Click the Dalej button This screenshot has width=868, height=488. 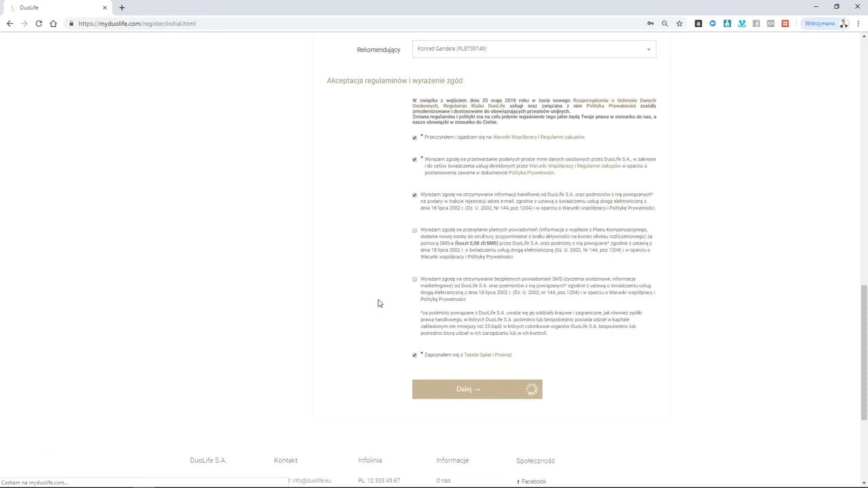tap(477, 389)
